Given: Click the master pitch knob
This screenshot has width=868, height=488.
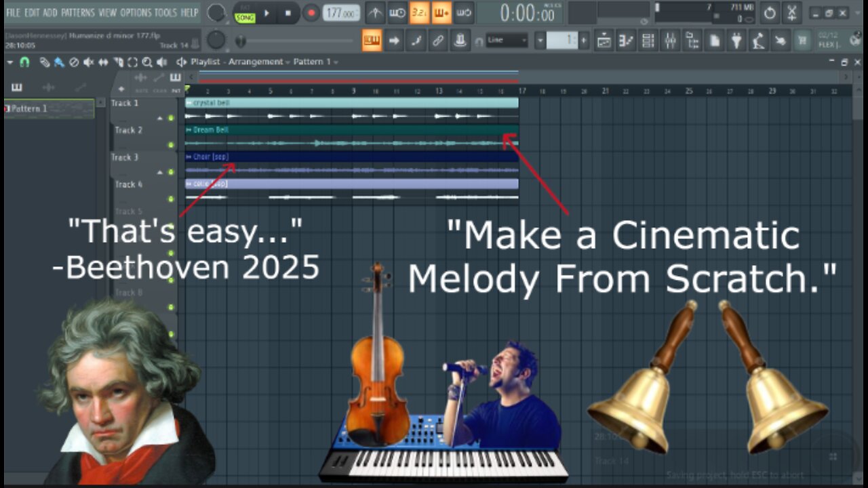Looking at the screenshot, I should coord(216,41).
